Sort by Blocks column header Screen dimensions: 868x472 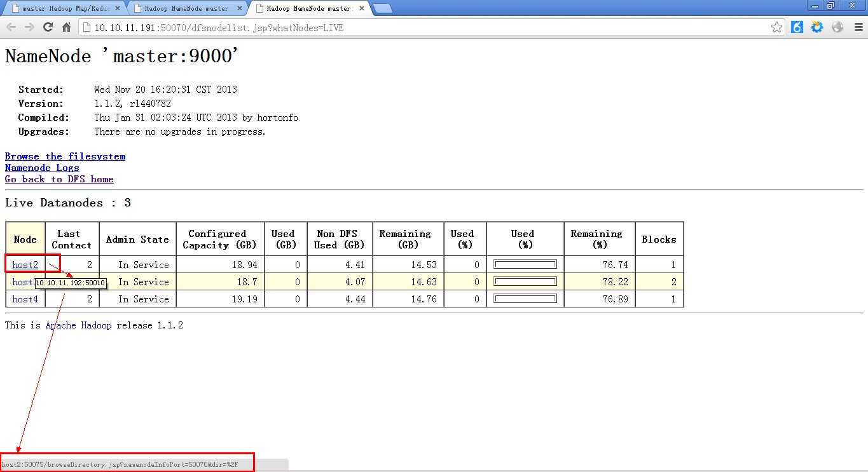659,239
